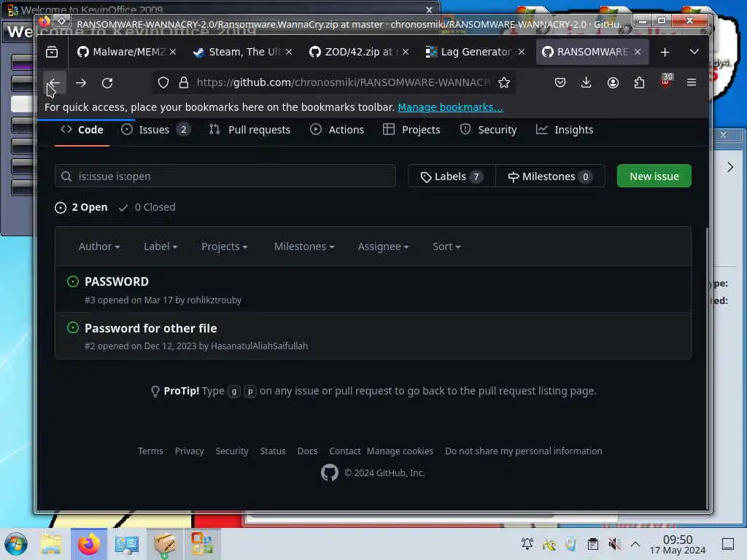Open footer Terms link
Viewport: 747px width, 560px height.
(x=150, y=451)
